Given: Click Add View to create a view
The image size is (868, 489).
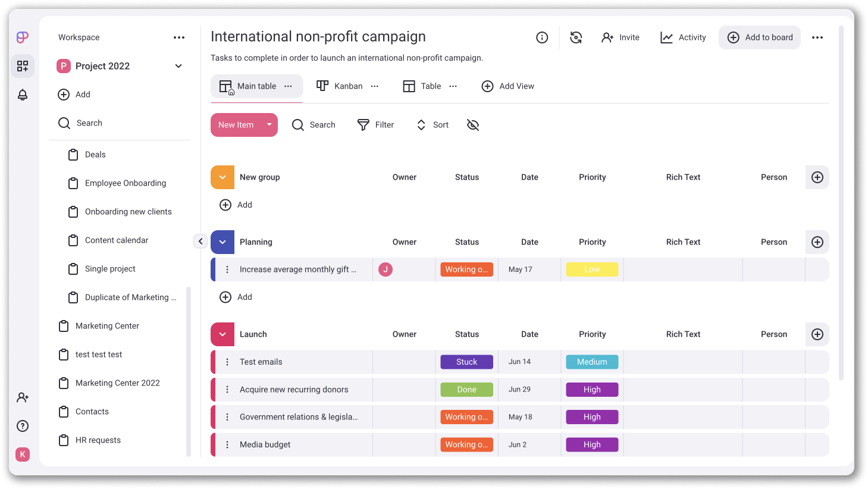Looking at the screenshot, I should [x=508, y=86].
